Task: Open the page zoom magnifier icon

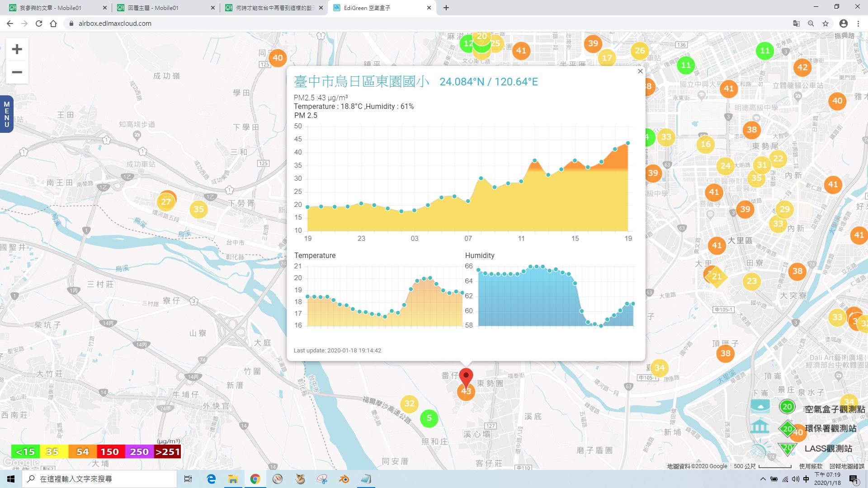Action: pos(811,23)
